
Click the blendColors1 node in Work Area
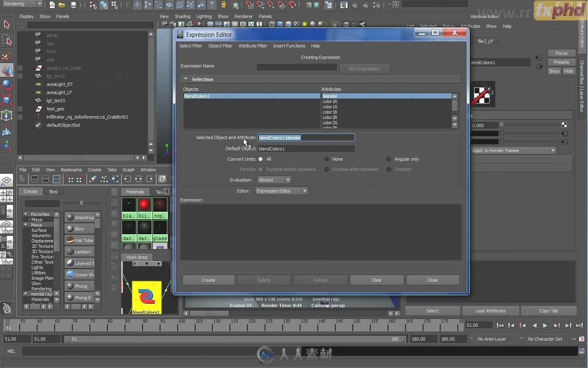(x=147, y=297)
